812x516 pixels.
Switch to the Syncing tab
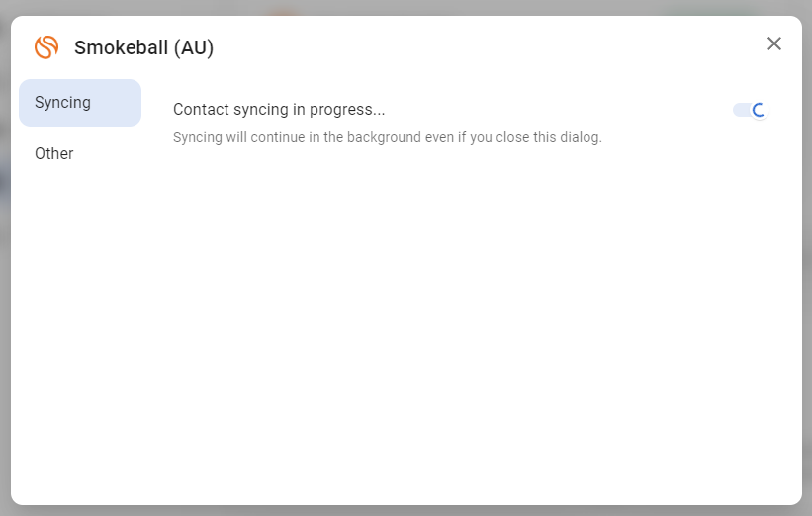coord(79,103)
